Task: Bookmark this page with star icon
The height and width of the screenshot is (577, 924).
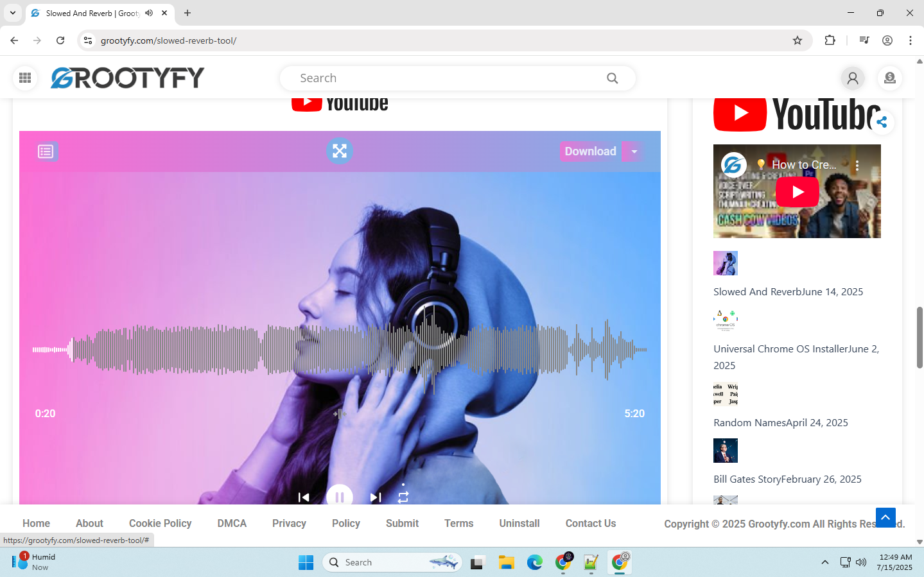Action: click(x=798, y=40)
